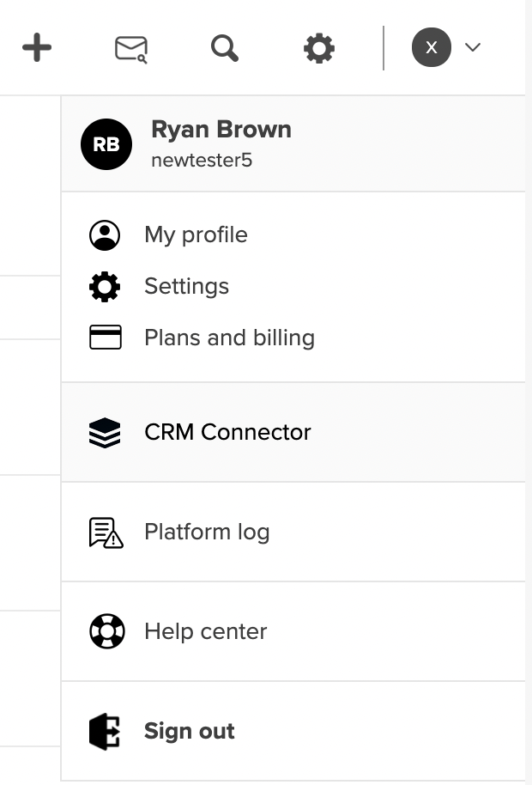Go to Plans and billing
Viewport: 532px width, 785px height.
[229, 338]
